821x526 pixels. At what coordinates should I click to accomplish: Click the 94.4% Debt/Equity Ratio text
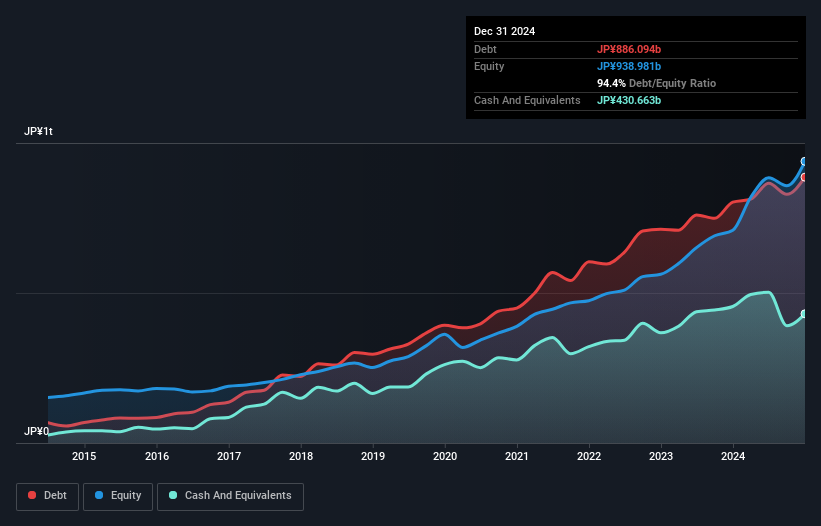pos(657,83)
